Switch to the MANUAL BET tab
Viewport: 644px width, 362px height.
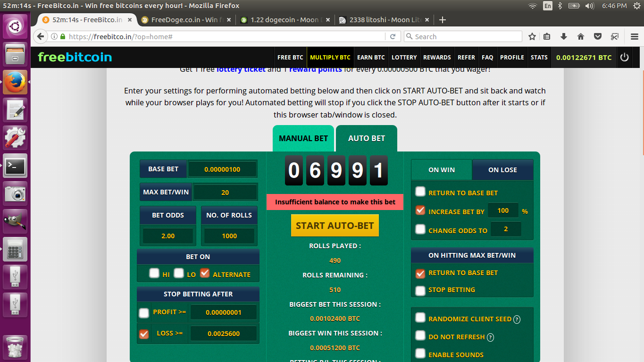[x=303, y=138]
